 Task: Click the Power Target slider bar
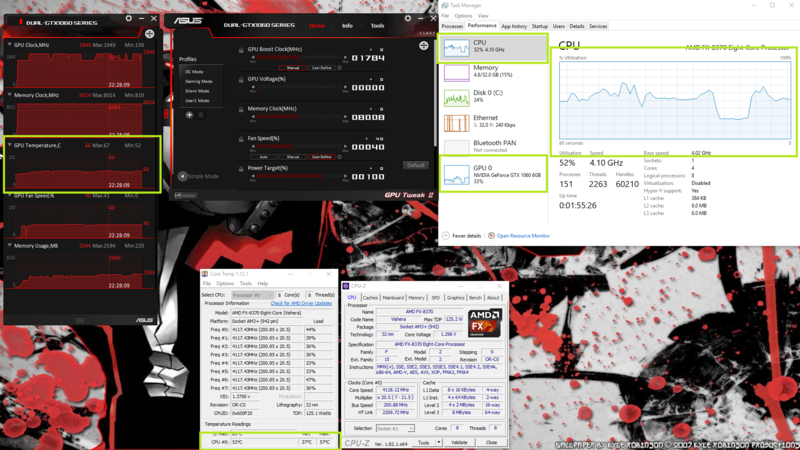coord(299,177)
